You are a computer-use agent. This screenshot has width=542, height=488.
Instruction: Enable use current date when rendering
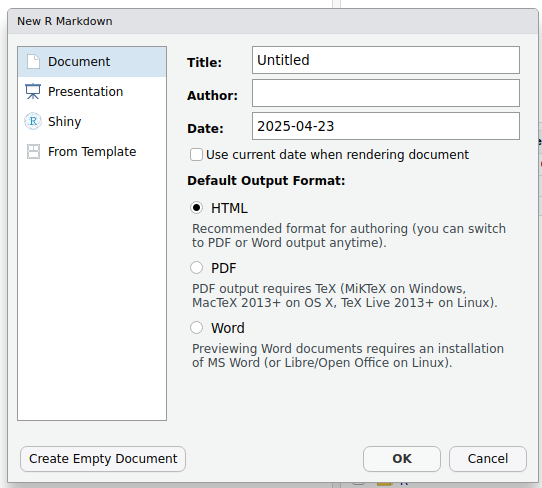point(196,154)
